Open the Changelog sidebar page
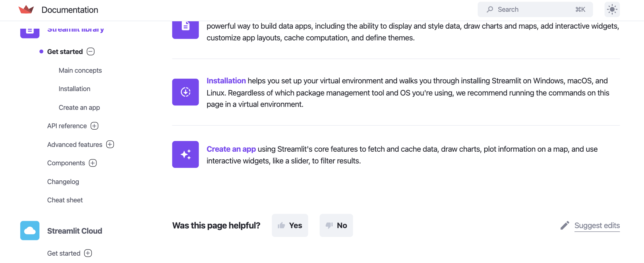 63,182
